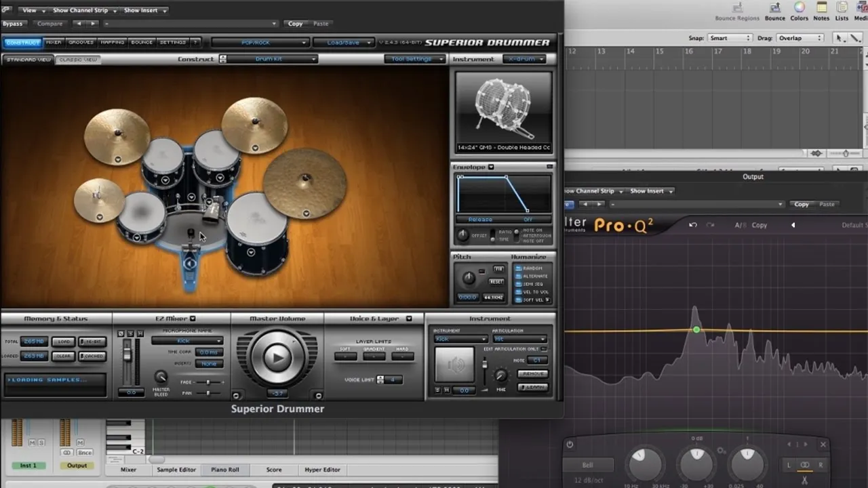Viewport: 868px width, 488px height.
Task: Click the pitch Fix button
Action: tap(498, 269)
